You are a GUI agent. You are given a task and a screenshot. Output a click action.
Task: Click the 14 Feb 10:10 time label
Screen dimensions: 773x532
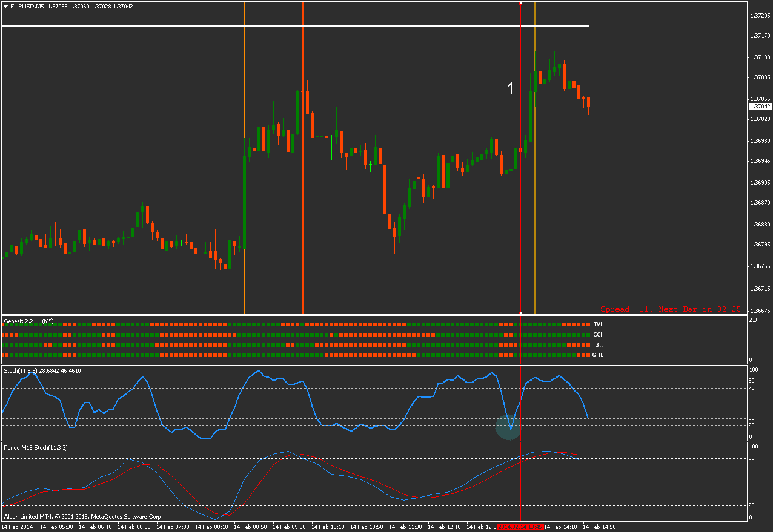pos(328,527)
